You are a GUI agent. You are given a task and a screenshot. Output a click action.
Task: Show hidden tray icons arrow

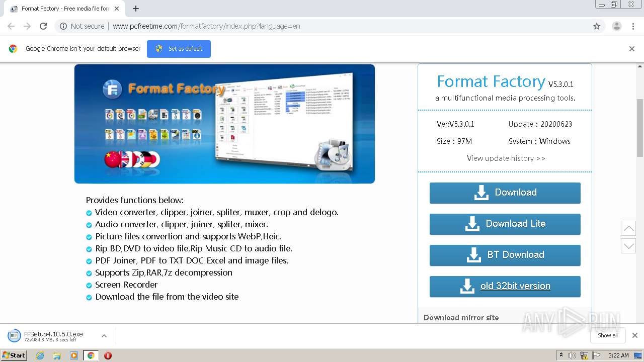coord(561,355)
